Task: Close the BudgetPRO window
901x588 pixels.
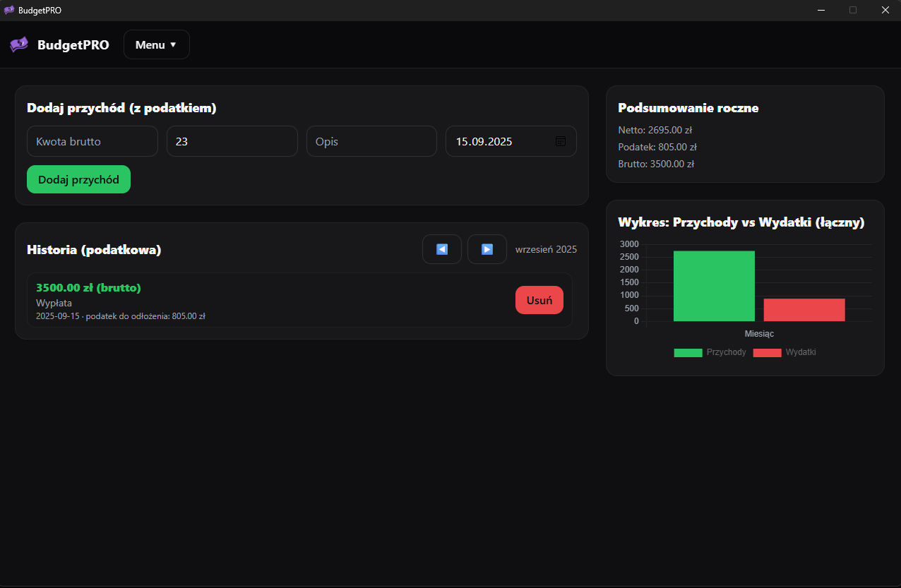Action: [x=885, y=10]
